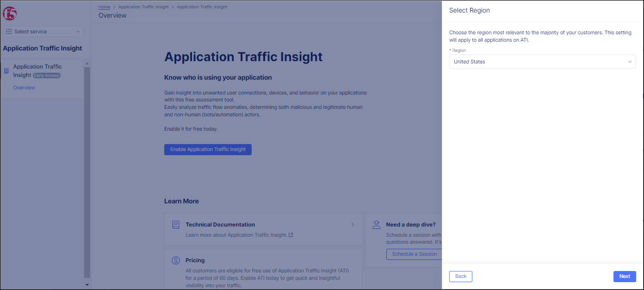
Task: Click the F5 logo icon
Action: [x=10, y=13]
